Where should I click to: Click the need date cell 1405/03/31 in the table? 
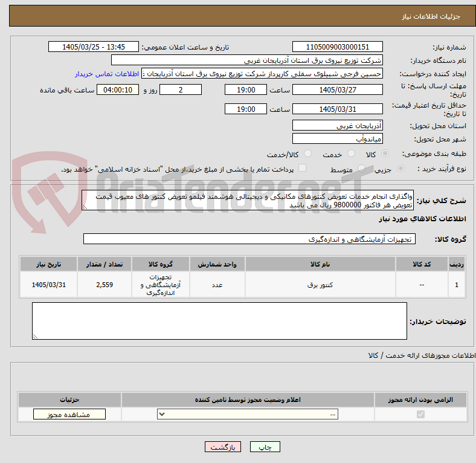[x=48, y=285]
